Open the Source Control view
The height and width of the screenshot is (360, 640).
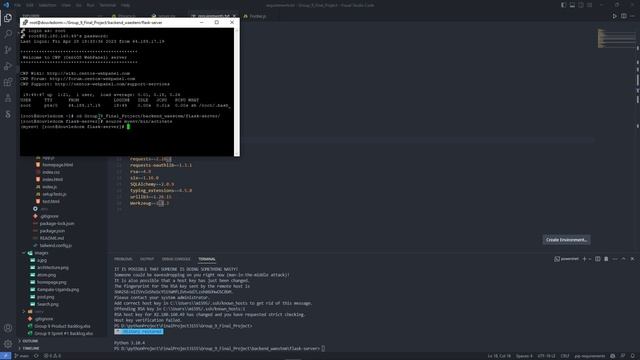coord(8,50)
